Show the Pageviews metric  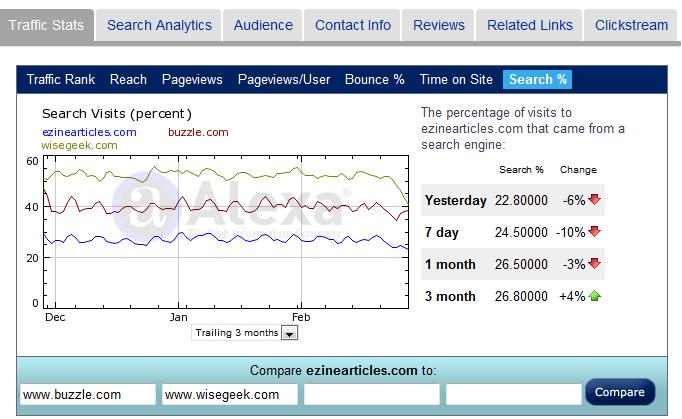pos(192,80)
